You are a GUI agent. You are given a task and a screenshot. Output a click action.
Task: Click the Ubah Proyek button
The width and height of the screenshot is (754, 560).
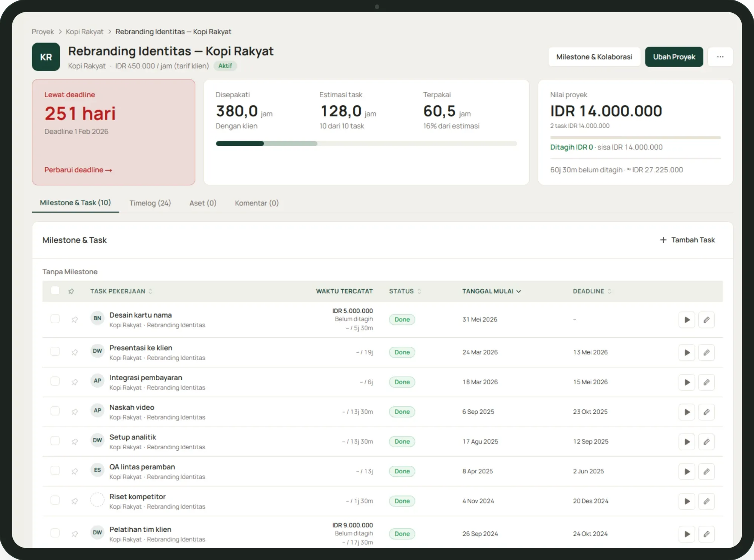point(674,57)
